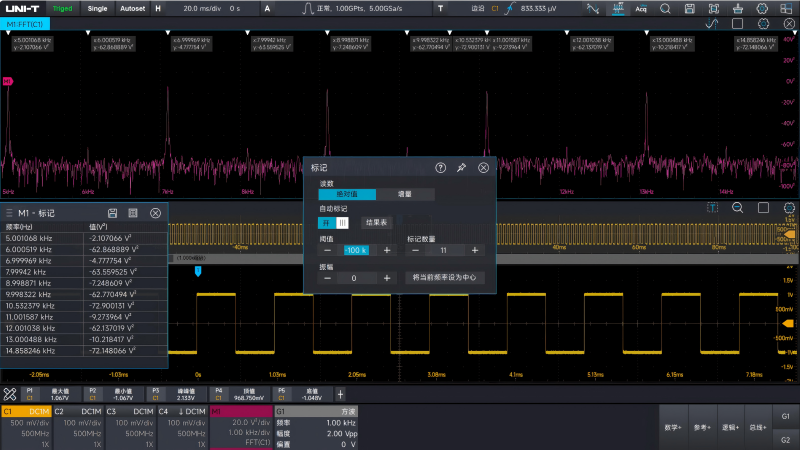Screen dimensions: 800x450
Task: Click the Single trigger button
Action: (97, 9)
